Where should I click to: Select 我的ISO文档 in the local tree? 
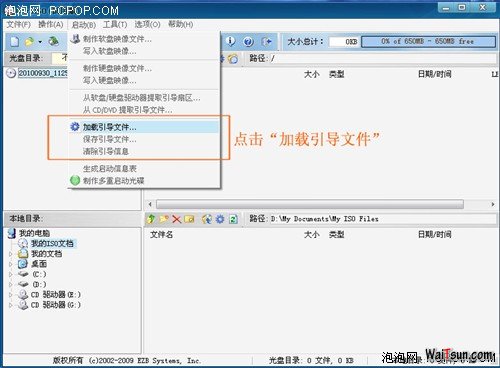pyautogui.click(x=52, y=243)
